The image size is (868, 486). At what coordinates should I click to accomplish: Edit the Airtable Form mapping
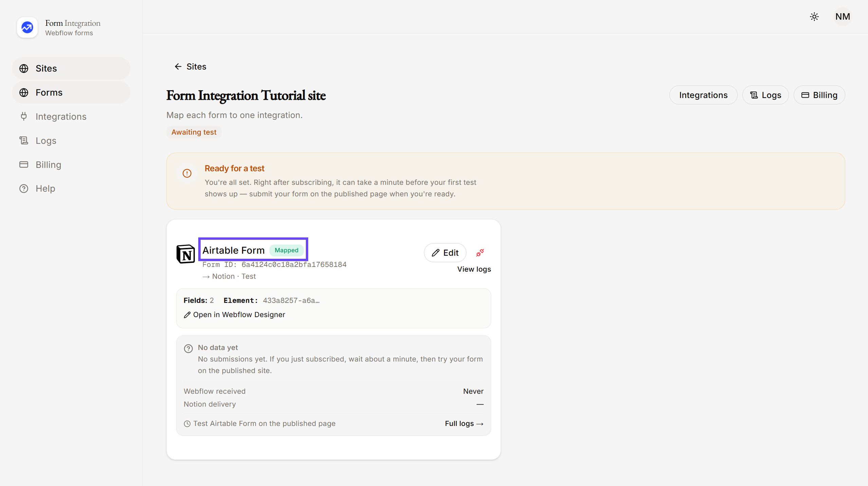[x=445, y=253]
